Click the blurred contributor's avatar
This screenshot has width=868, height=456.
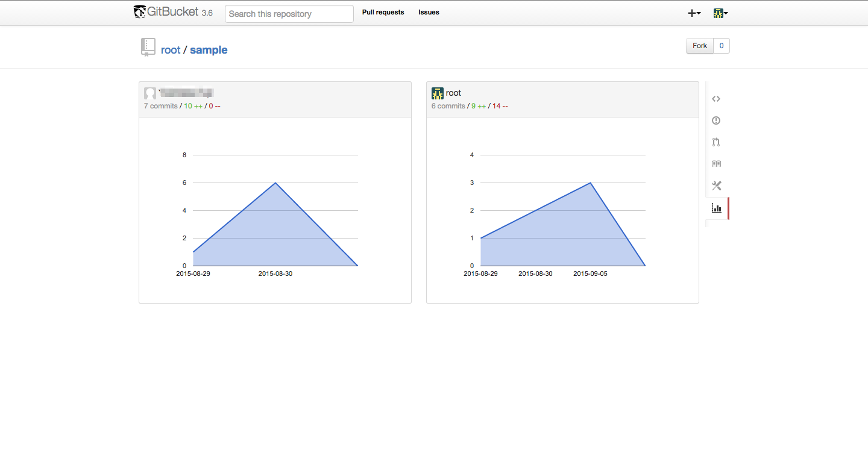pos(150,93)
